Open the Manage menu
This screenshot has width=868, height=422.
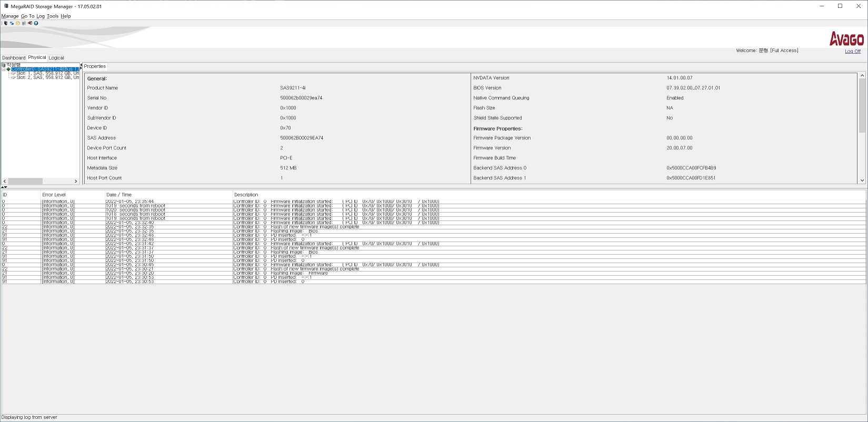click(x=10, y=16)
